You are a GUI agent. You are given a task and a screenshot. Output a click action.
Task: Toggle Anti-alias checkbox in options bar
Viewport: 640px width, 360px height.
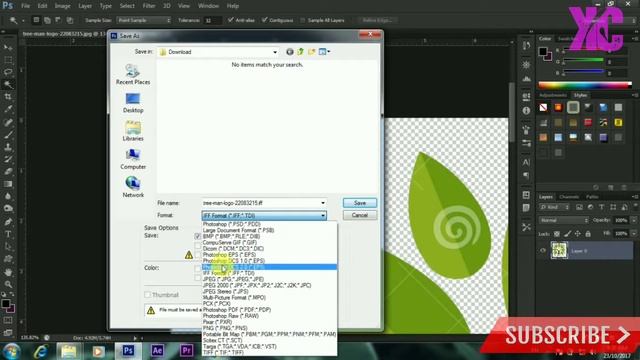pos(231,20)
